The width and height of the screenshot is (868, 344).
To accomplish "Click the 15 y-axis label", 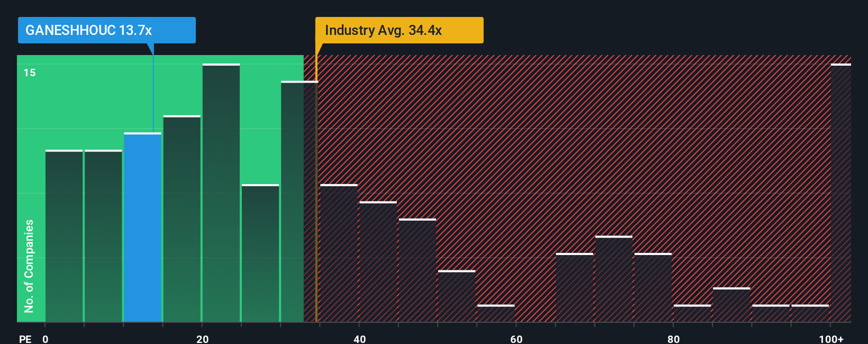I will tap(30, 73).
